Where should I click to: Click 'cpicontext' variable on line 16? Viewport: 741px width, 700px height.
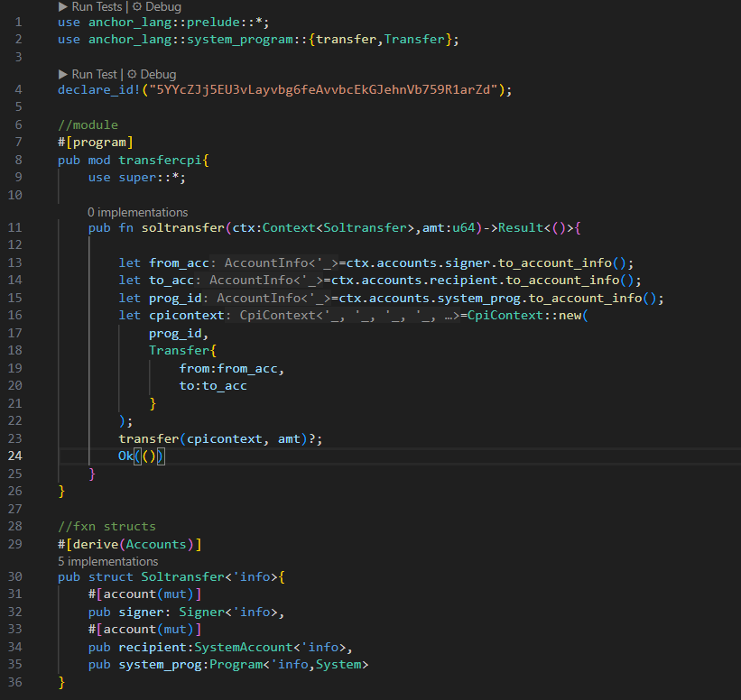187,315
